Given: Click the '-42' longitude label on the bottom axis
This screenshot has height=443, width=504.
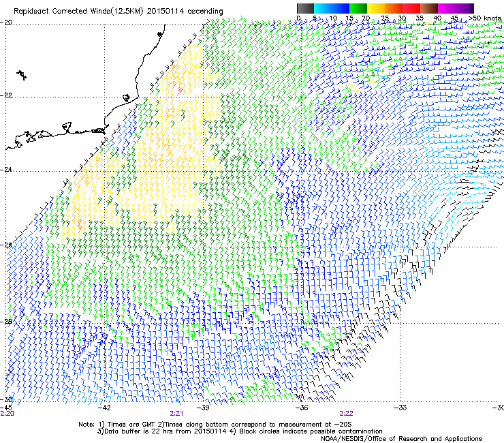Looking at the screenshot, I should (104, 408).
